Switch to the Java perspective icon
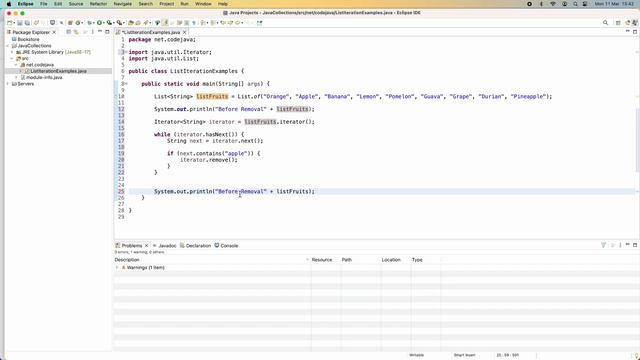This screenshot has height=360, width=640. tap(634, 23)
